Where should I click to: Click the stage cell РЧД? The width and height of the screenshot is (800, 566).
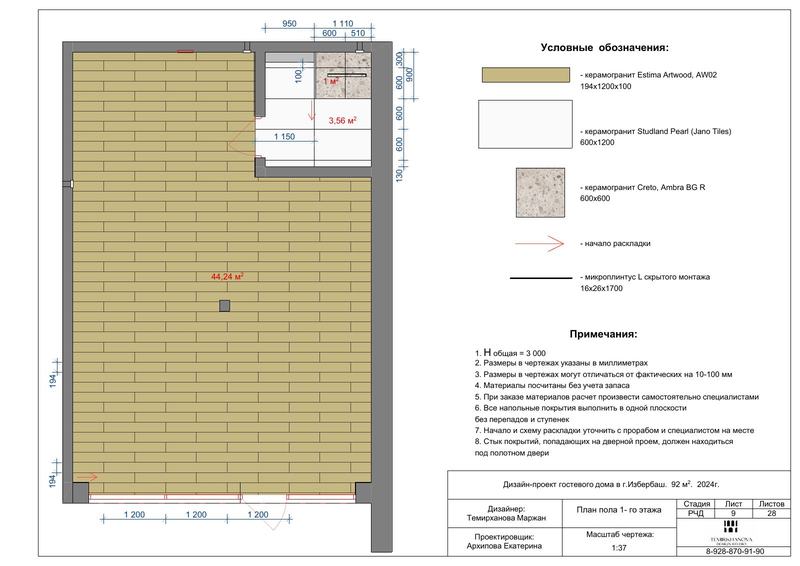pyautogui.click(x=696, y=513)
